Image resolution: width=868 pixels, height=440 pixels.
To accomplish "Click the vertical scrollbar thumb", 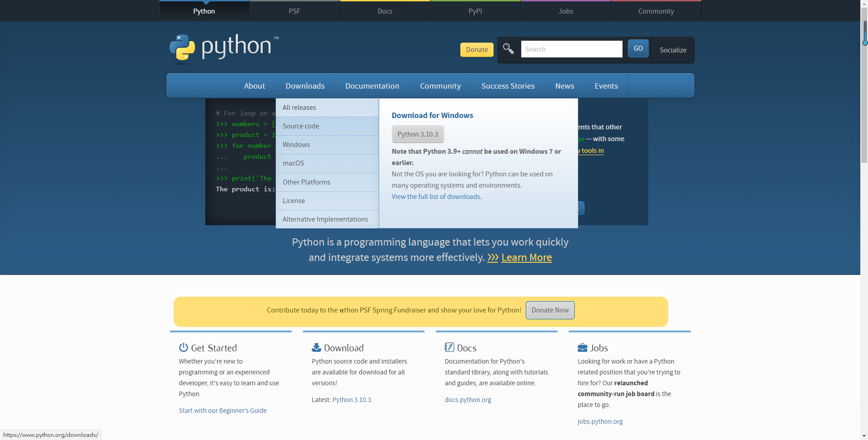I will (864, 86).
